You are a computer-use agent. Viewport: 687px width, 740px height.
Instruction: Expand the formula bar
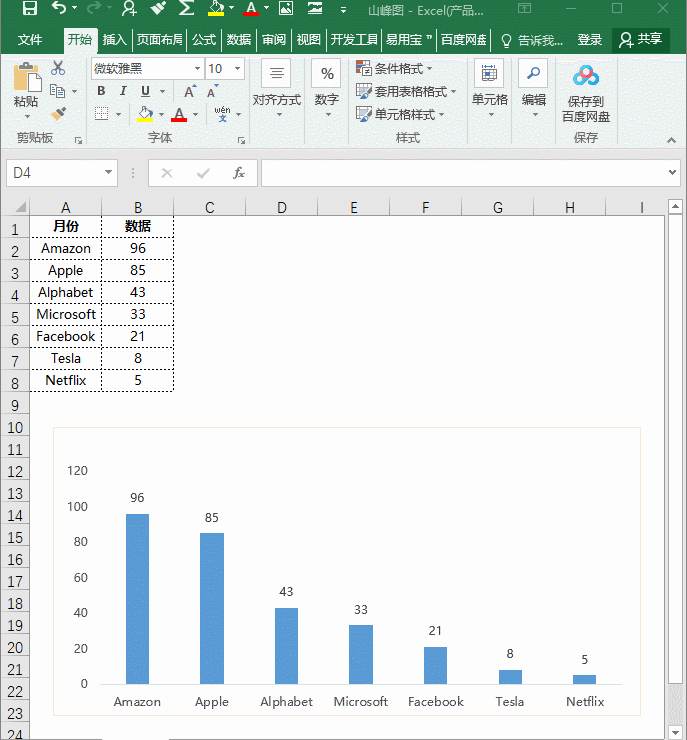(672, 172)
